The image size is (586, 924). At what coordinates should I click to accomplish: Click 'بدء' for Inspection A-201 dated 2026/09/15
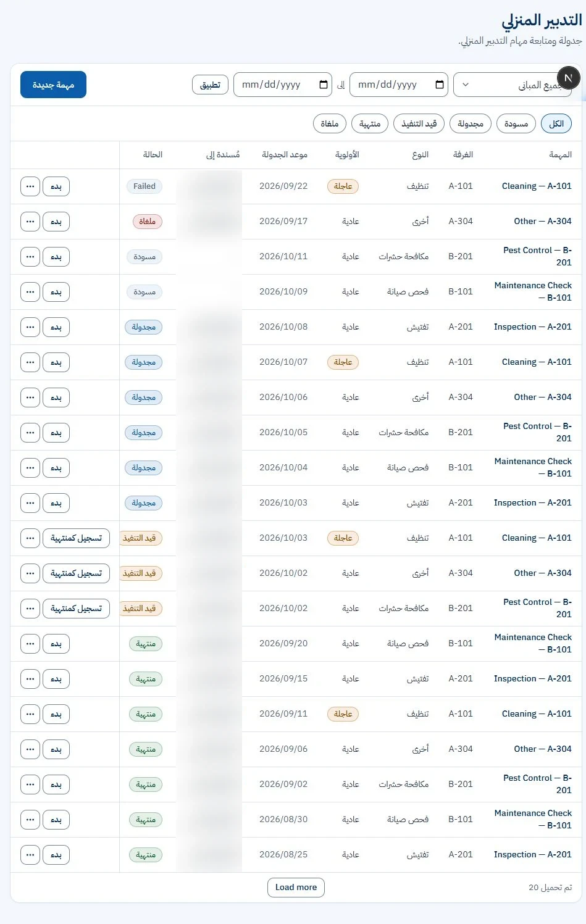tap(56, 679)
